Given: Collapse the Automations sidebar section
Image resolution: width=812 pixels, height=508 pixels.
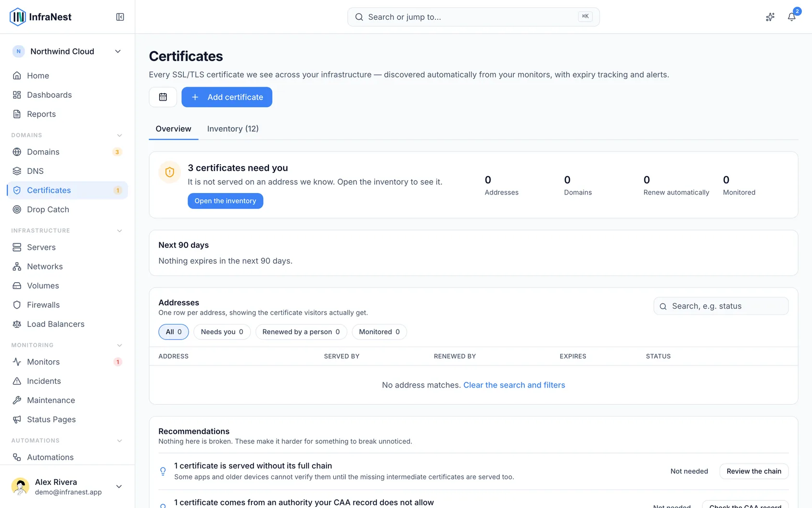Looking at the screenshot, I should (119, 441).
